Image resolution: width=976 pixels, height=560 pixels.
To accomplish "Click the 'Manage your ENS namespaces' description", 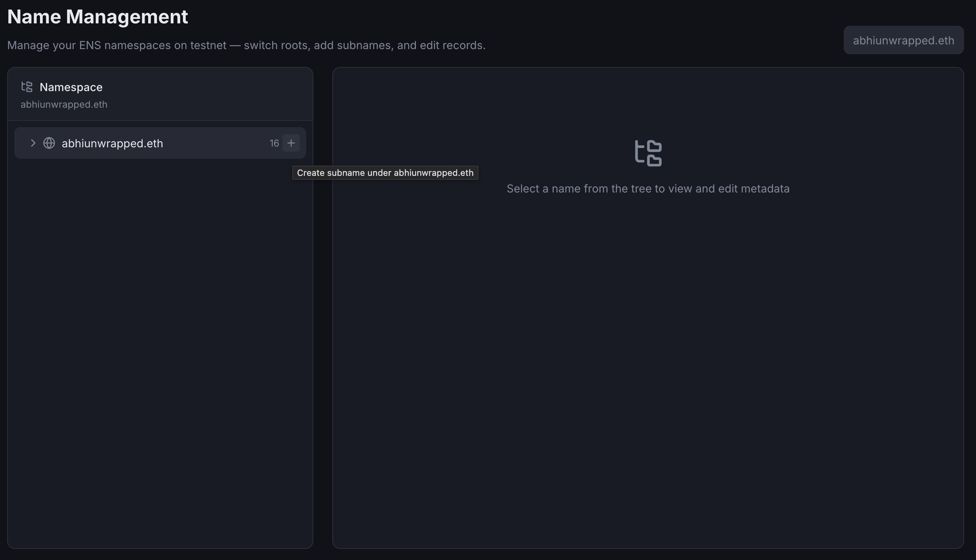I will (x=246, y=45).
